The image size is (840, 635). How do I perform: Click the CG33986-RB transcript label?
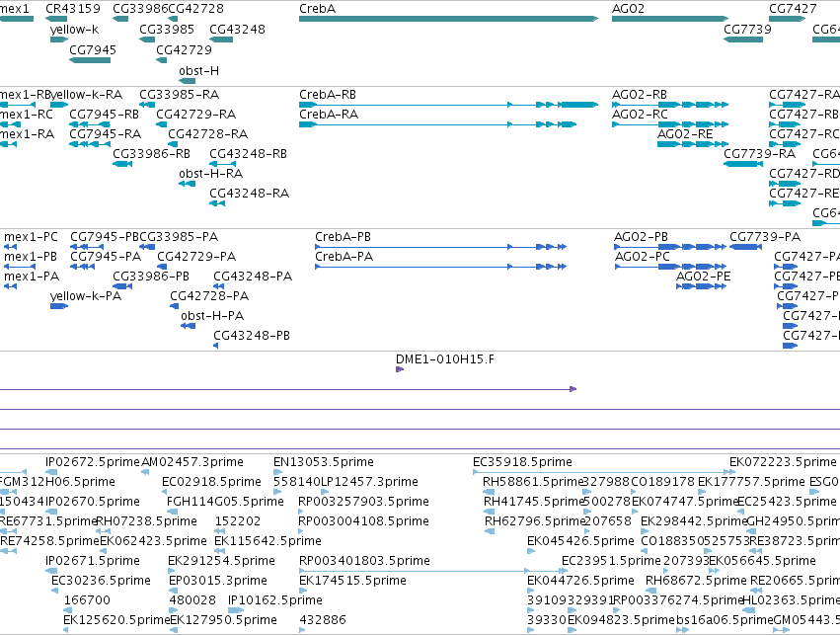(x=151, y=154)
